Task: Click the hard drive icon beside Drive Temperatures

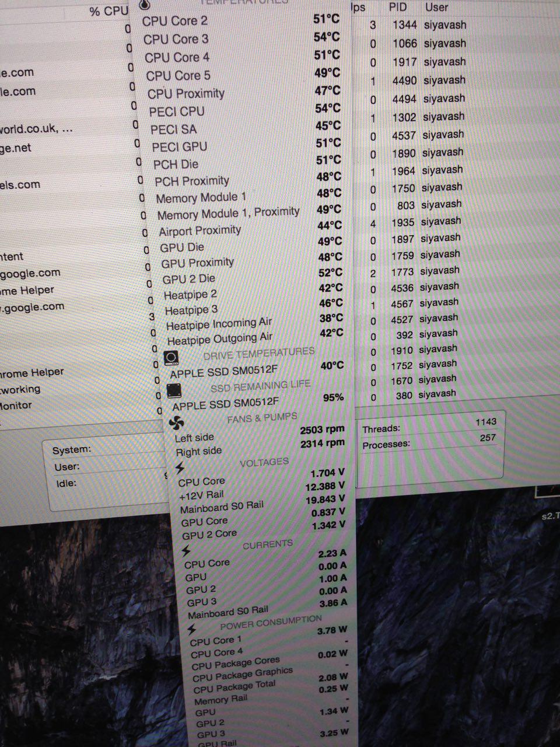Action: pos(171,357)
